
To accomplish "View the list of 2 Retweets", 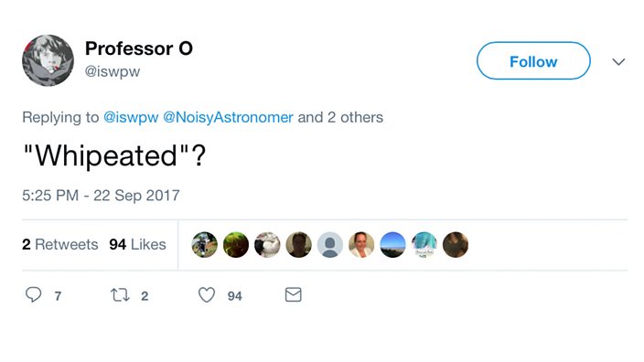I will click(x=60, y=245).
